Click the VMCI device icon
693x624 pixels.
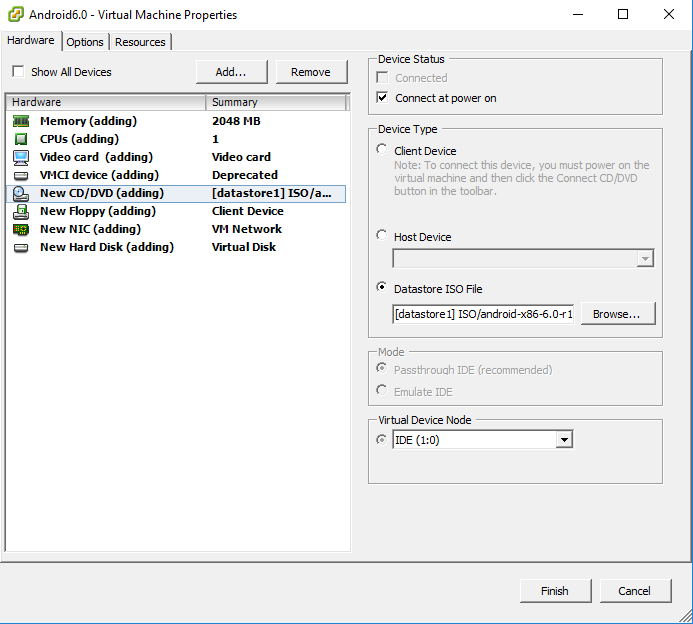21,175
